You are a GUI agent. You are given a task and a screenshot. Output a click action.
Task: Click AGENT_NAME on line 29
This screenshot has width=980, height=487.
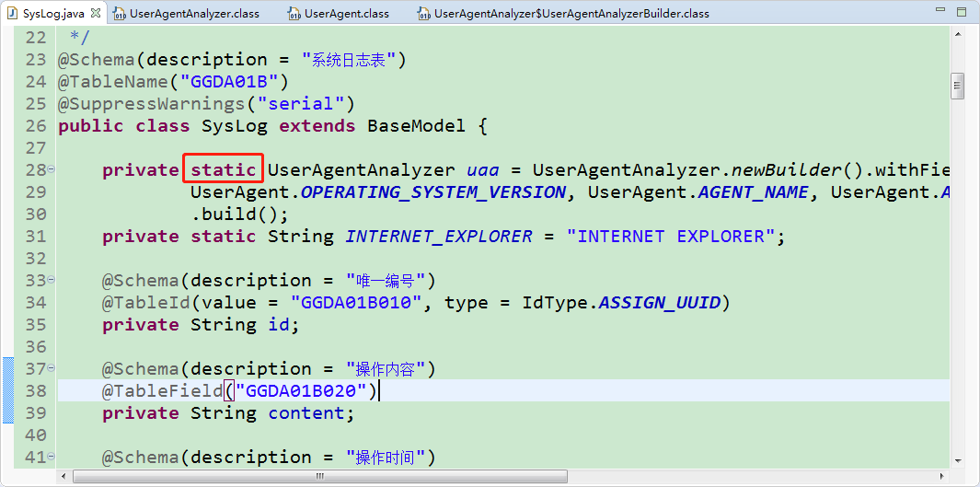pos(753,191)
